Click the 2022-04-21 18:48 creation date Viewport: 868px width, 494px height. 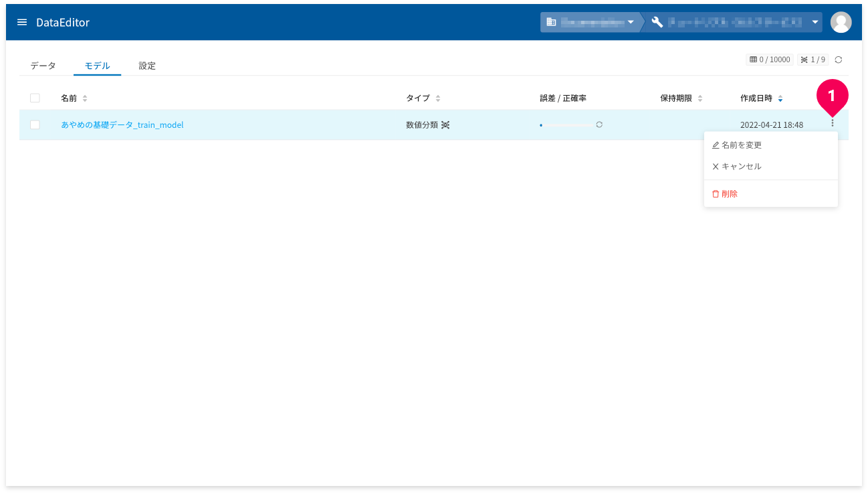tap(772, 125)
